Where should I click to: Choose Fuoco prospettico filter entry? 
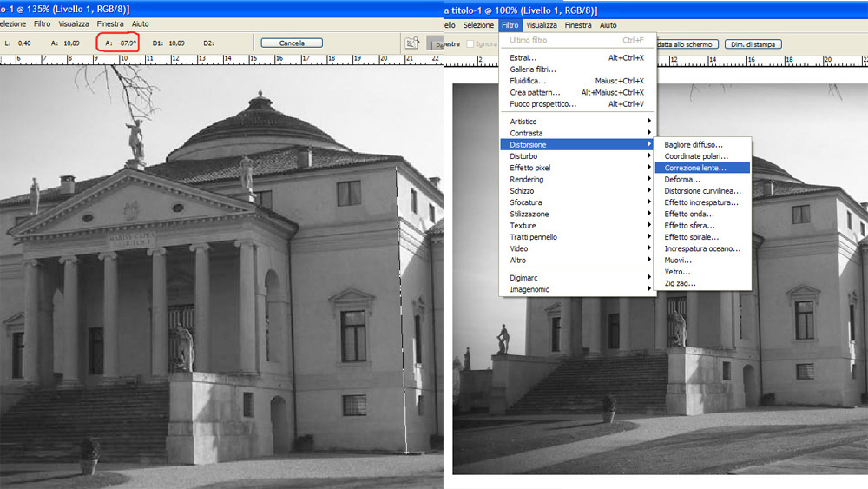click(542, 104)
